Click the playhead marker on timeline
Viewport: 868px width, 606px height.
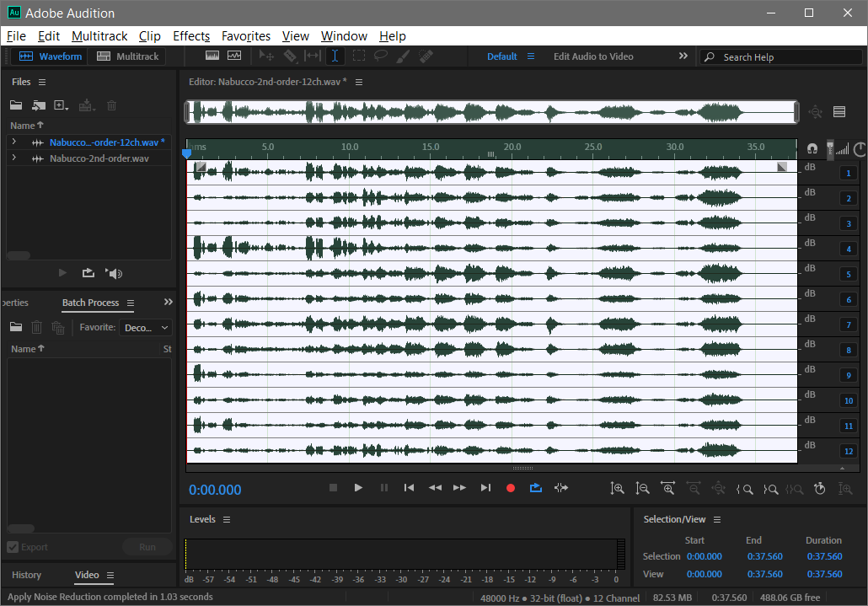pyautogui.click(x=187, y=153)
